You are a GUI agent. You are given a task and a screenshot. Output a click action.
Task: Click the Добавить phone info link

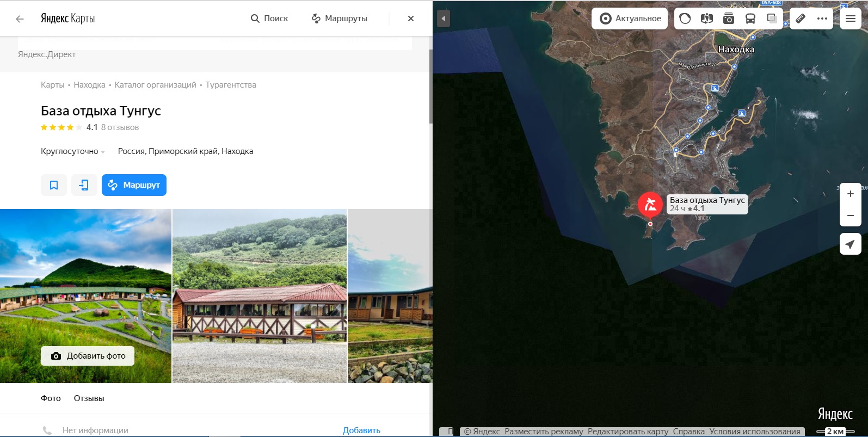point(361,430)
